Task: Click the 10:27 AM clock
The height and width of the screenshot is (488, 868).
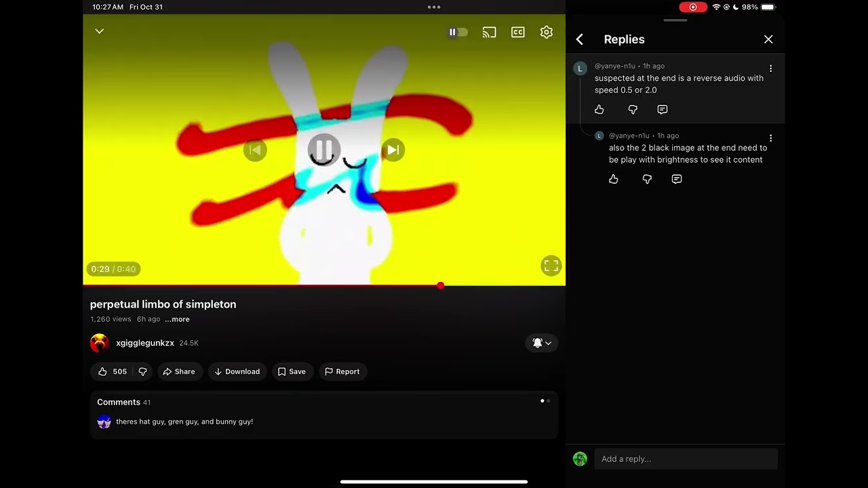Action: coord(108,7)
